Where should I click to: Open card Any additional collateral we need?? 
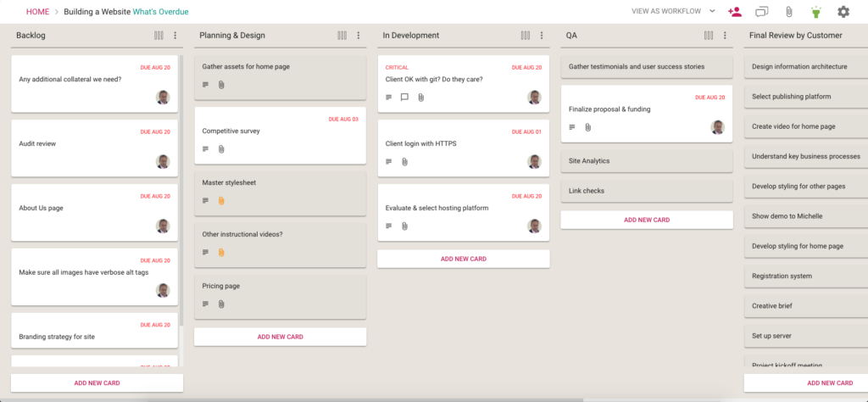click(95, 84)
